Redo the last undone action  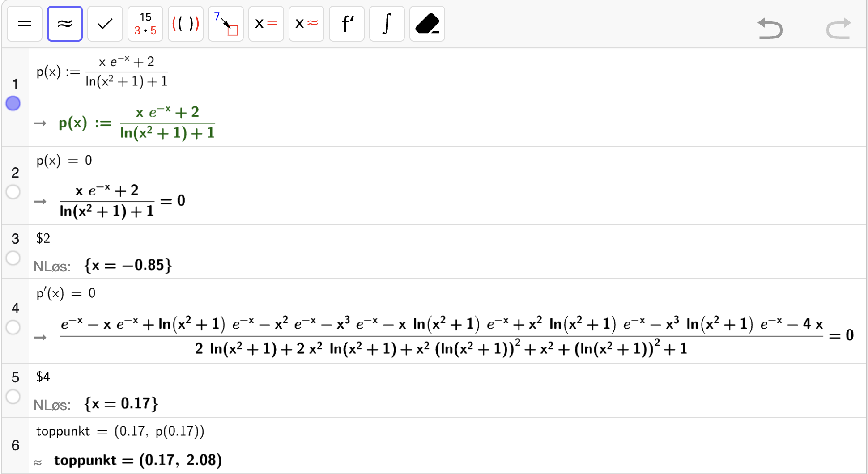click(838, 28)
